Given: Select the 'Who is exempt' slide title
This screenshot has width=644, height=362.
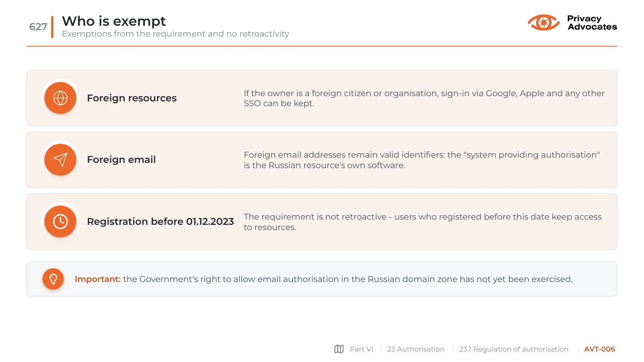Looking at the screenshot, I should click(x=114, y=21).
